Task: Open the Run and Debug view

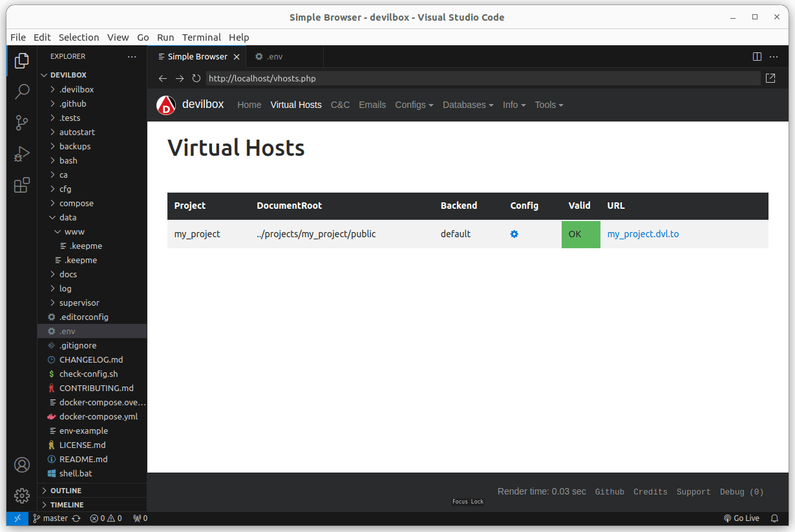Action: 22,154
